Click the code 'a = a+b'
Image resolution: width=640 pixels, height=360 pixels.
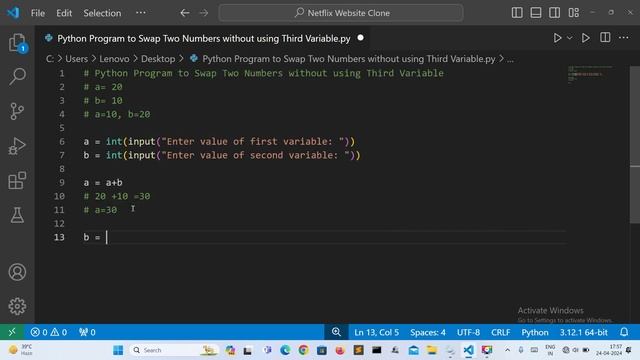[x=103, y=182]
